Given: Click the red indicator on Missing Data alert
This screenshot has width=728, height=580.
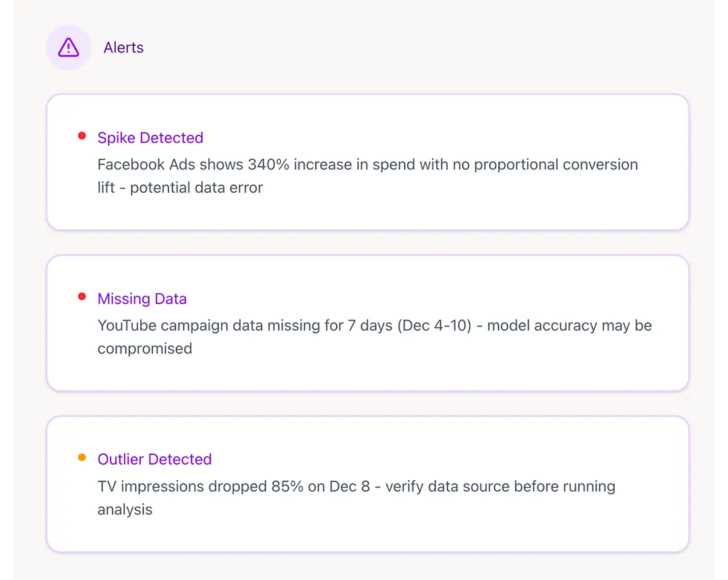Looking at the screenshot, I should click(82, 297).
